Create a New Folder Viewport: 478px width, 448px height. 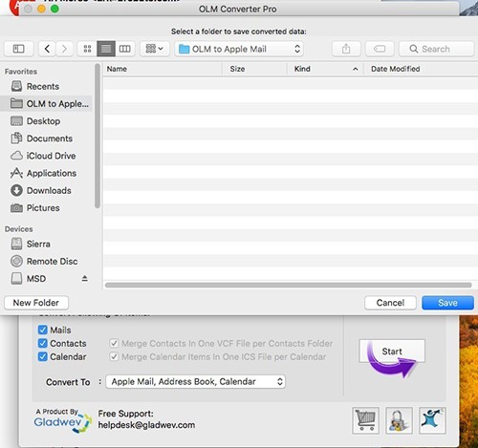pos(36,303)
